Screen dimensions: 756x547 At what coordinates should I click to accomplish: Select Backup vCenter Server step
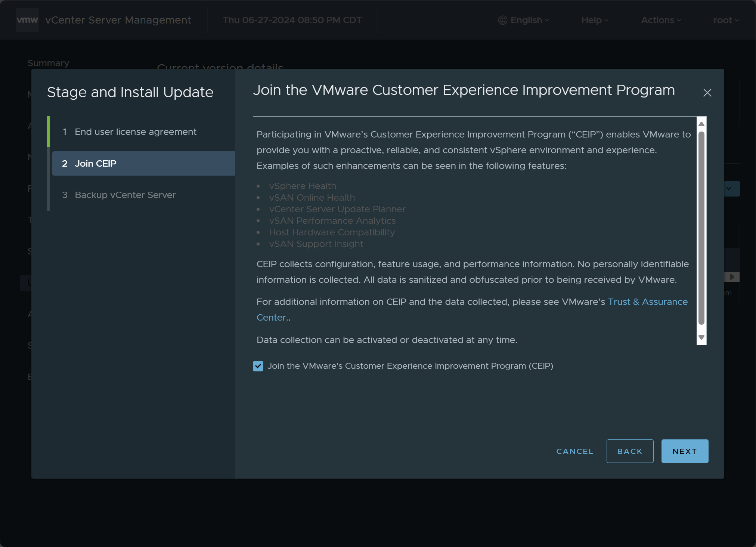click(125, 195)
